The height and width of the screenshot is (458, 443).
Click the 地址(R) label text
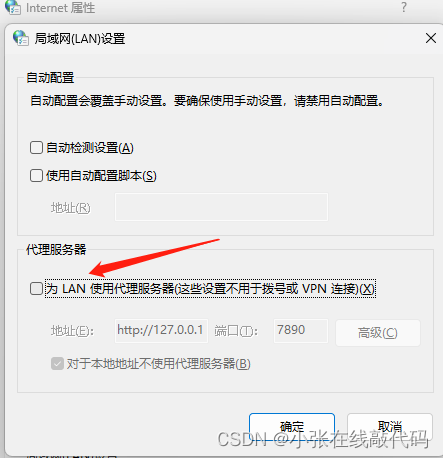point(71,208)
